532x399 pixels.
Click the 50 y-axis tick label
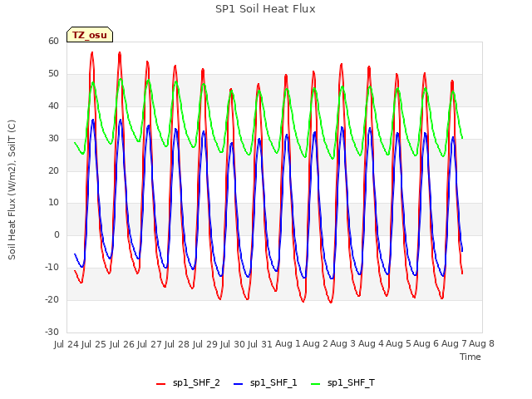pyautogui.click(x=53, y=74)
